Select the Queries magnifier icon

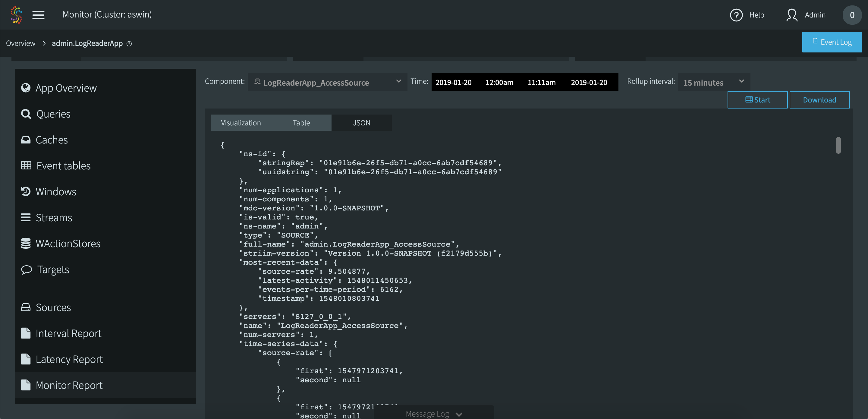[x=26, y=114]
